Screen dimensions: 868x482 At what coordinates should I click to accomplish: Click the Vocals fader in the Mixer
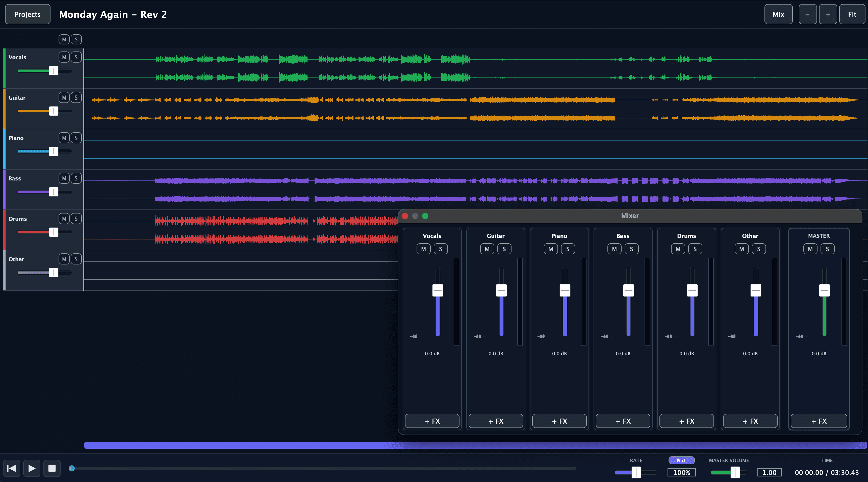tap(438, 290)
